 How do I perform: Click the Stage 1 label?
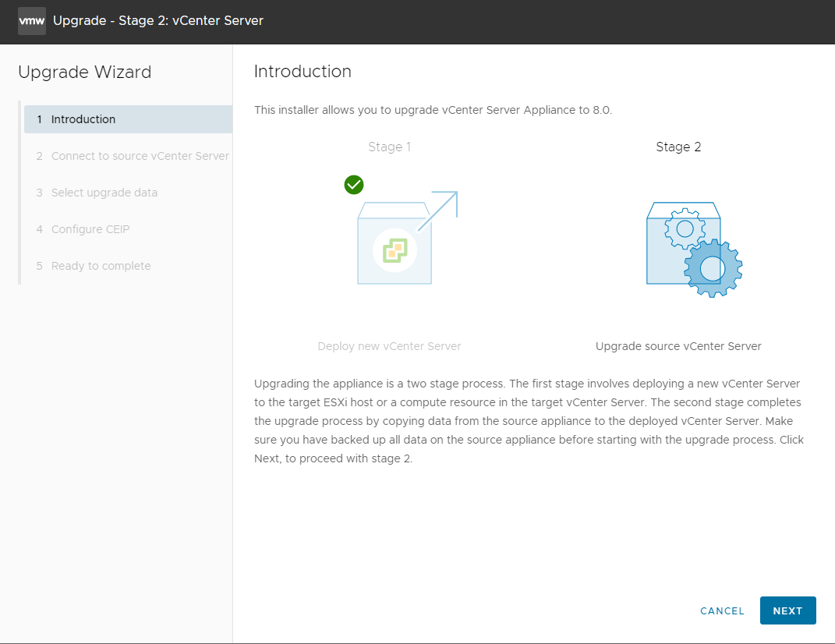pos(389,147)
